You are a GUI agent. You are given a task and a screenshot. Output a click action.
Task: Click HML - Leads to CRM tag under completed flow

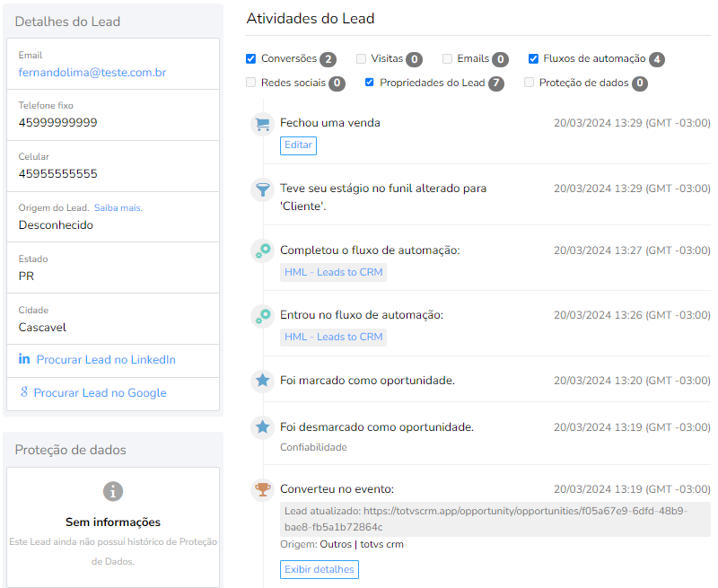(333, 272)
